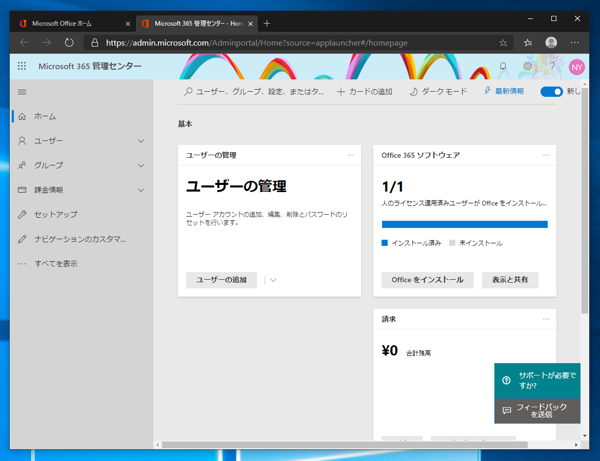Image resolution: width=600 pixels, height=461 pixels.
Task: Open the サポートが必要ですか? help panel
Action: 537,381
